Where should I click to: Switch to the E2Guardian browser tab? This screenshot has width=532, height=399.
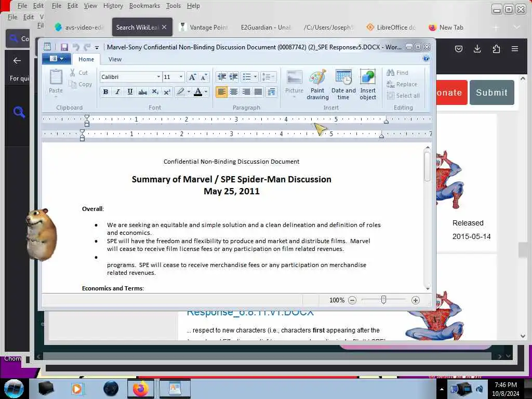point(265,27)
